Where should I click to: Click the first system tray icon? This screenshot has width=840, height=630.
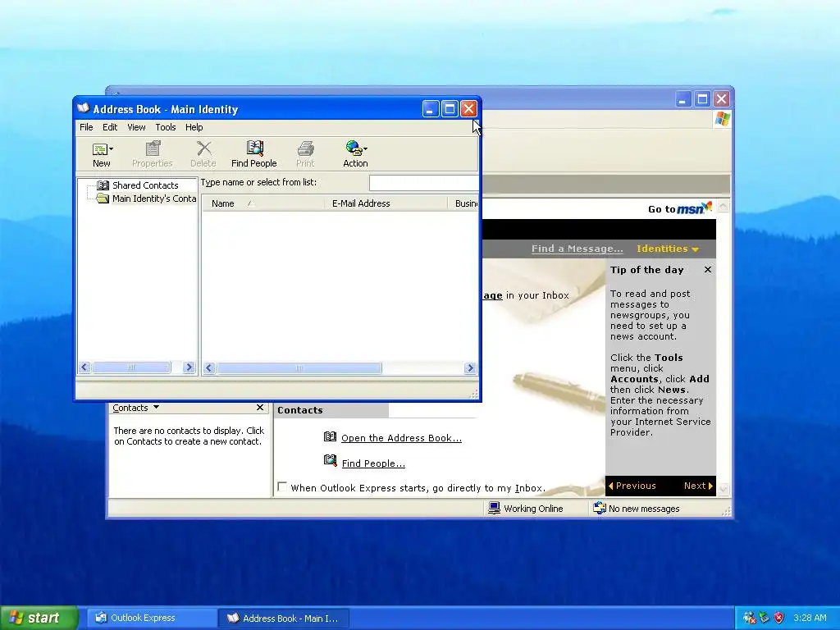750,618
